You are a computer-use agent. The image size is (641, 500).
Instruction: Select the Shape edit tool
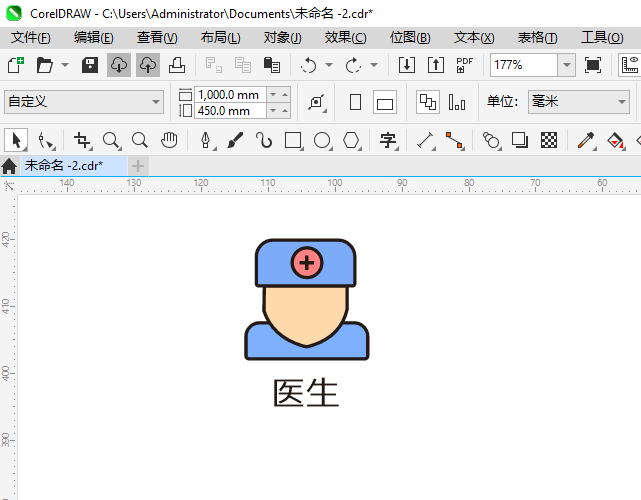point(46,141)
